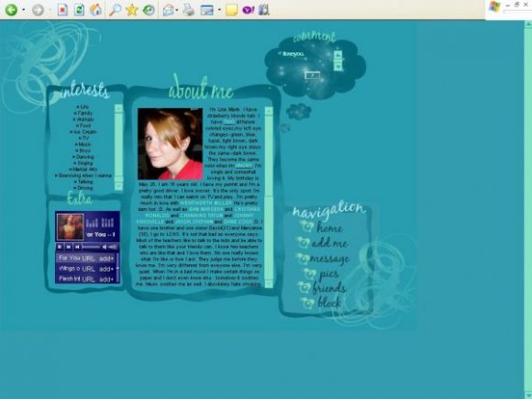Expand the Back button dropdown arrow

tap(23, 10)
